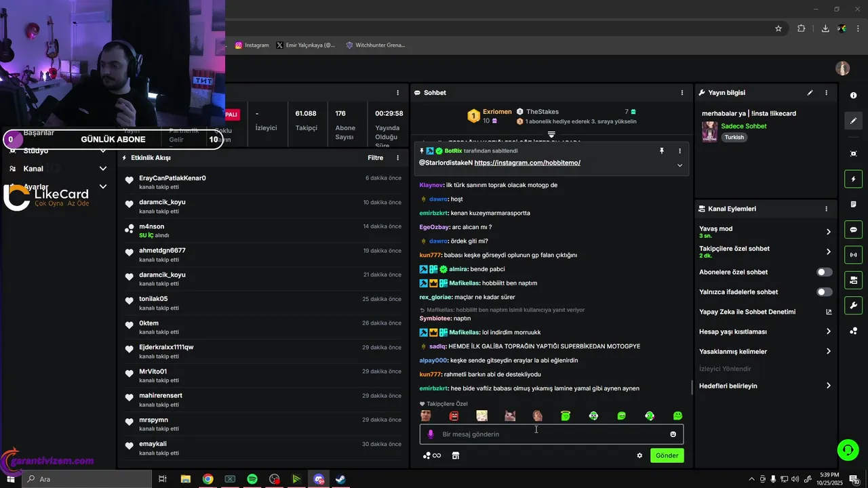Toggle the broadcast signal icon in the right sidebar

[x=854, y=255]
